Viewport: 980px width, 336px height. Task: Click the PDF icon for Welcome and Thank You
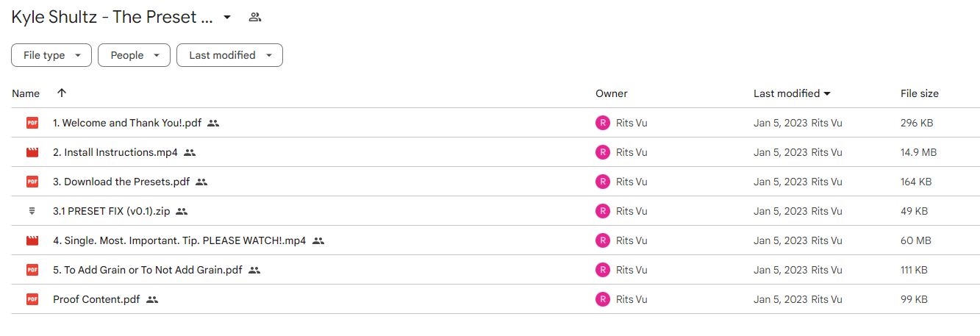(32, 123)
